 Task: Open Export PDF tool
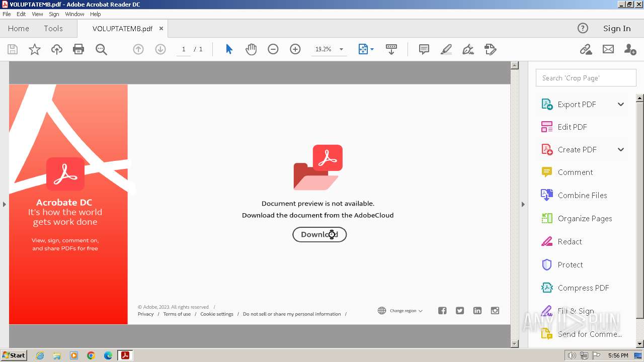tap(577, 104)
